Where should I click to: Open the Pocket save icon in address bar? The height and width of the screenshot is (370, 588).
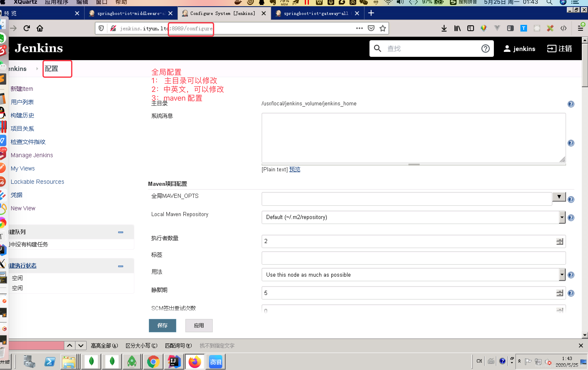click(x=371, y=28)
